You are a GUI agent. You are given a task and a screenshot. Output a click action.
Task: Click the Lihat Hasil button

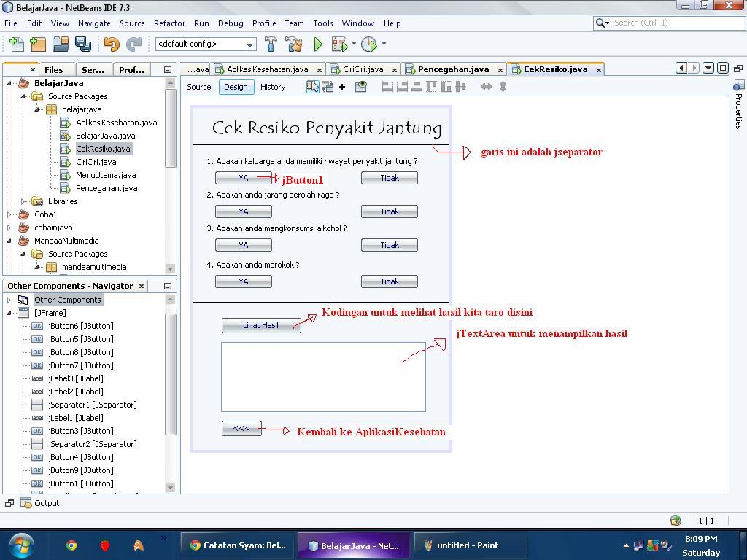coord(261,326)
